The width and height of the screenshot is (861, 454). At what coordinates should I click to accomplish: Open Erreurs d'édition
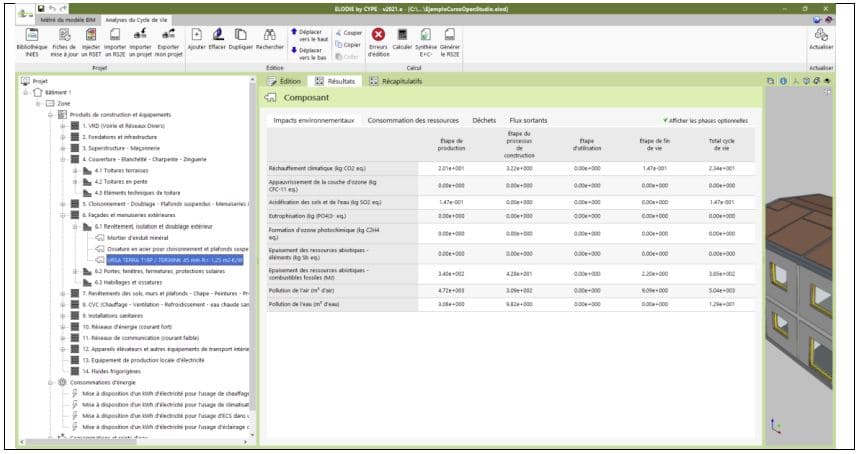[x=378, y=42]
